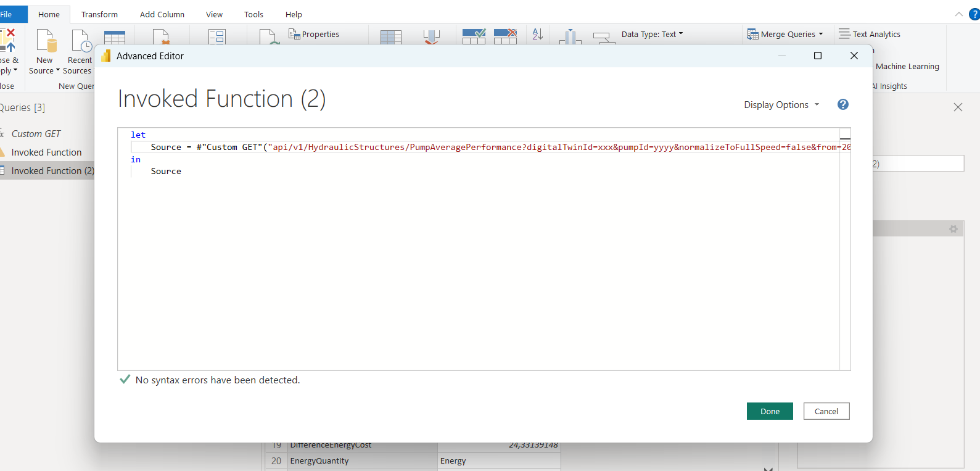980x471 pixels.
Task: Switch to the View ribbon tab
Action: coord(215,14)
